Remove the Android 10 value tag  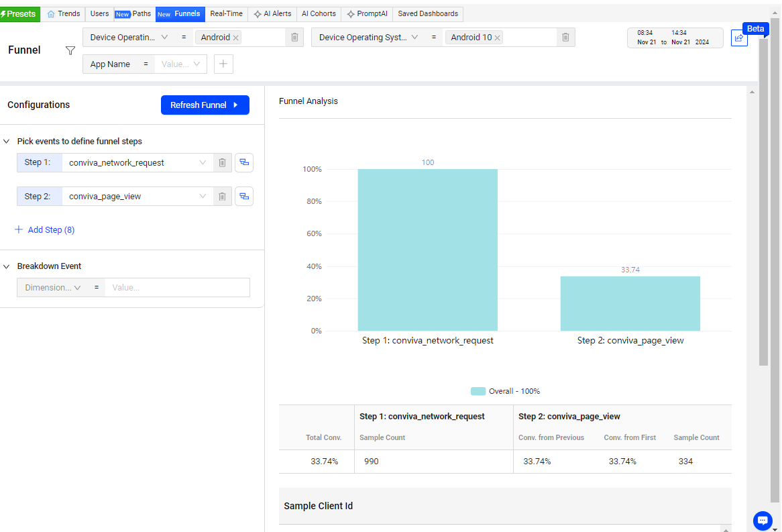(497, 38)
